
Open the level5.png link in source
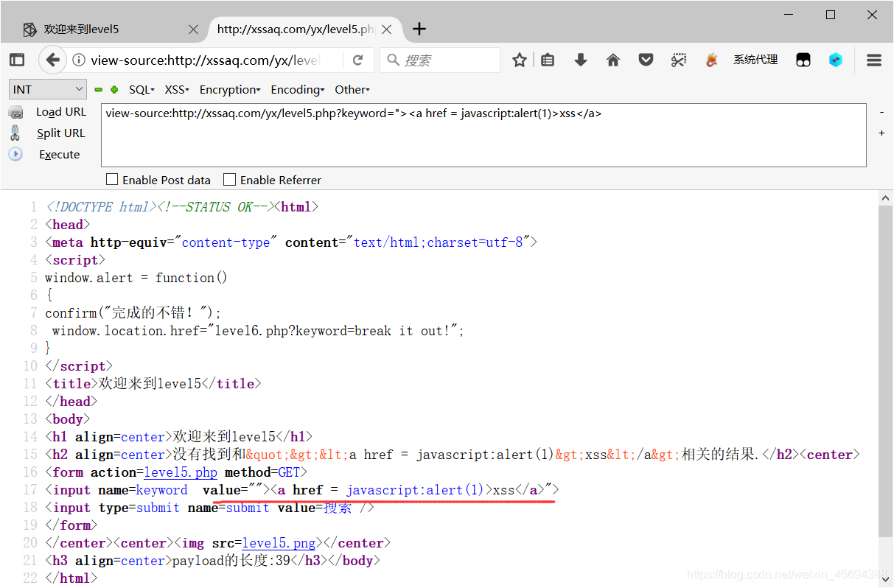[x=279, y=543]
